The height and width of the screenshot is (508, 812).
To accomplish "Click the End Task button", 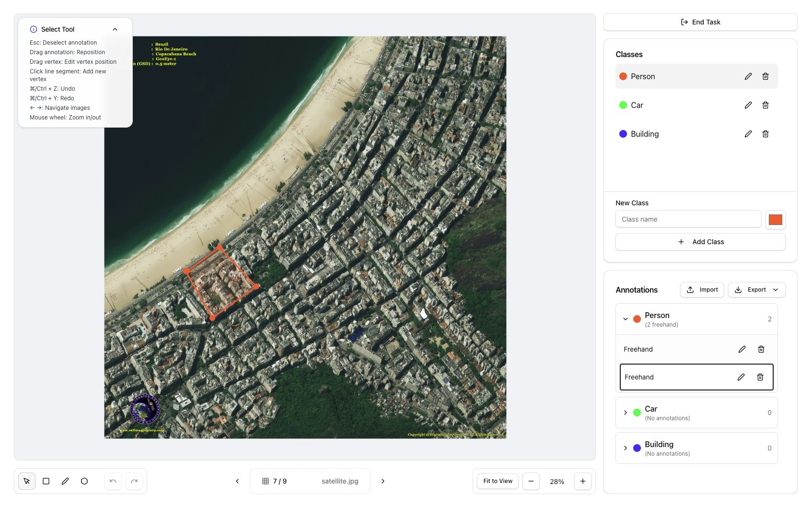I will tap(700, 22).
